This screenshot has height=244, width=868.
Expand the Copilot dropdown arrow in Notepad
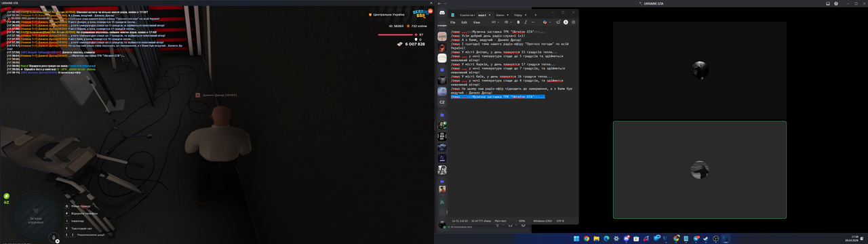pyautogui.click(x=550, y=22)
